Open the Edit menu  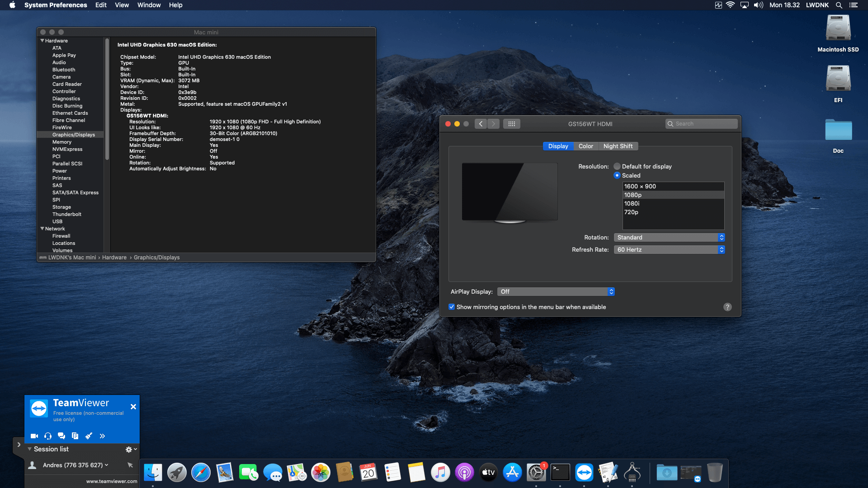pos(101,5)
